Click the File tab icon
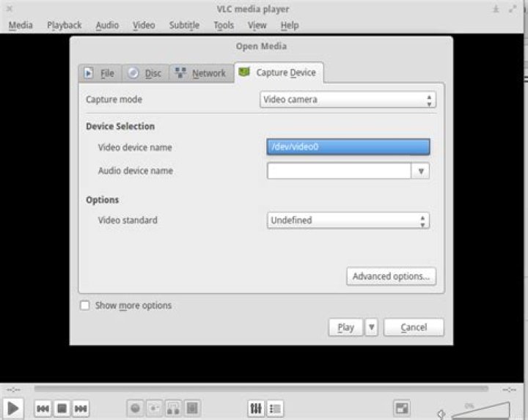Screen dimensions: 528x420 tap(89, 73)
